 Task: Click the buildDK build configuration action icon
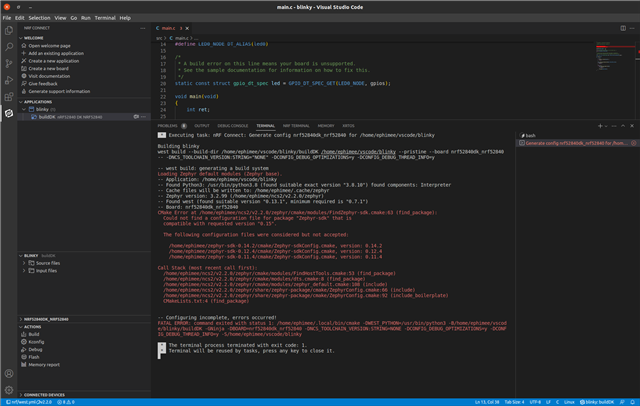point(136,117)
